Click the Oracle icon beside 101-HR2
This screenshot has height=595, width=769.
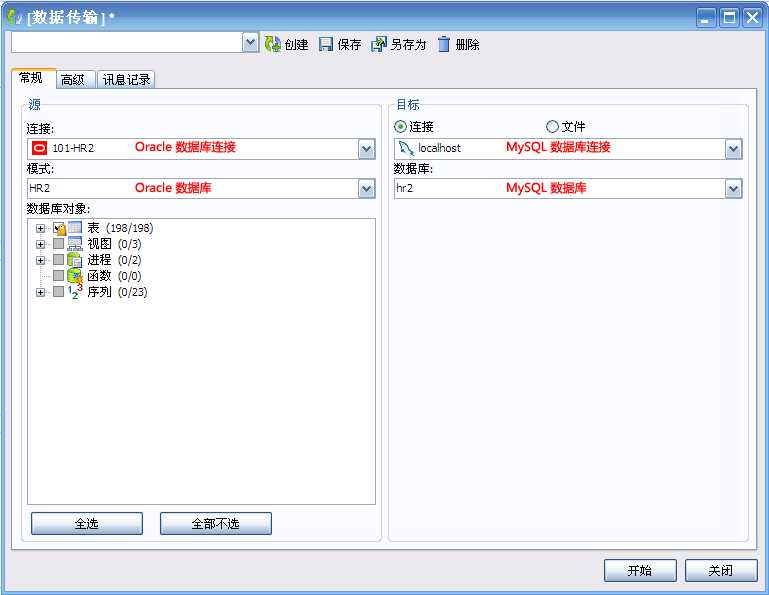click(x=39, y=148)
